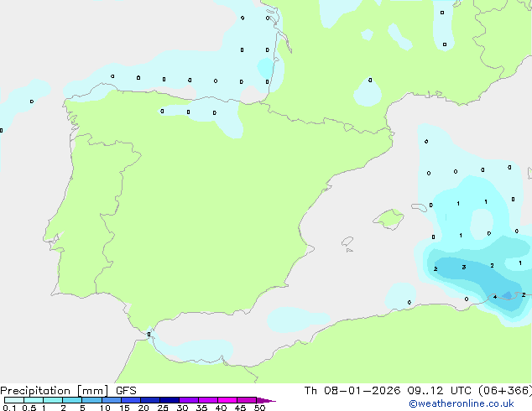The height and width of the screenshot is (411, 532).
Task: Click the '4' precipitation value near Algeria
Action: click(x=495, y=297)
